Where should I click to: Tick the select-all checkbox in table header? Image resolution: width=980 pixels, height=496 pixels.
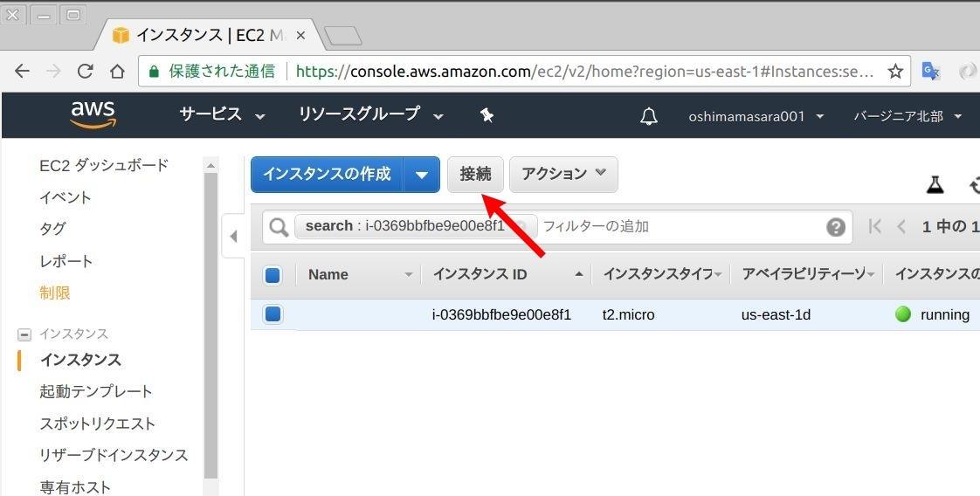[x=273, y=275]
